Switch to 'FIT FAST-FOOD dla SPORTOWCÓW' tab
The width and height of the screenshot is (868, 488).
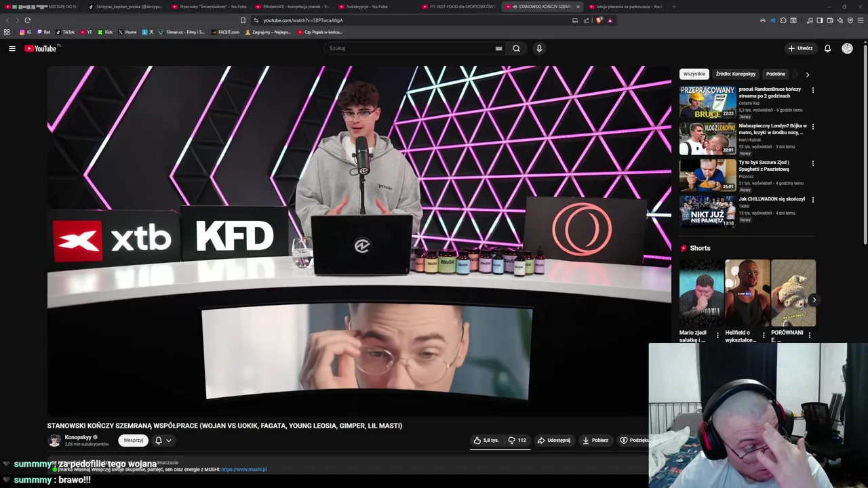458,7
